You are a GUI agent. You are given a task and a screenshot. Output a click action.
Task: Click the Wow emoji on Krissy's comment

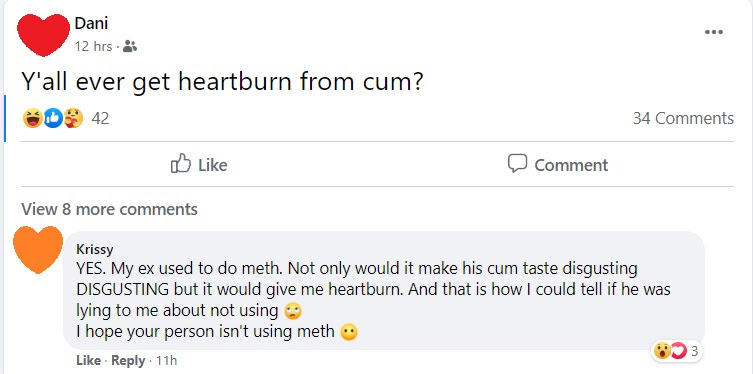tap(661, 352)
